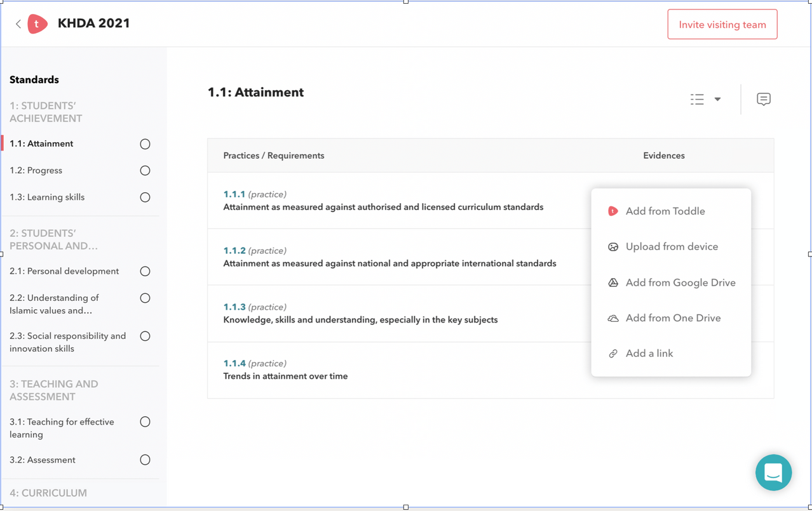Click the Invite visiting team button
Image resolution: width=812 pixels, height=511 pixels.
[722, 25]
